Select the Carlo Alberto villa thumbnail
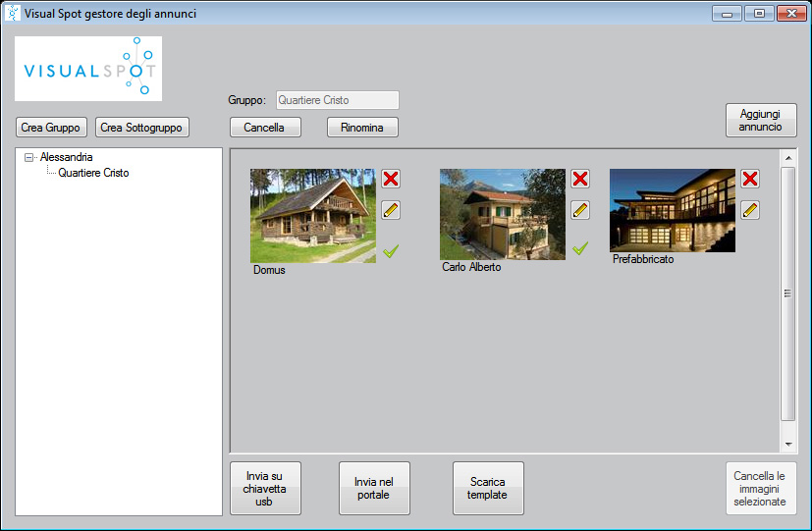812x531 pixels. click(x=503, y=214)
